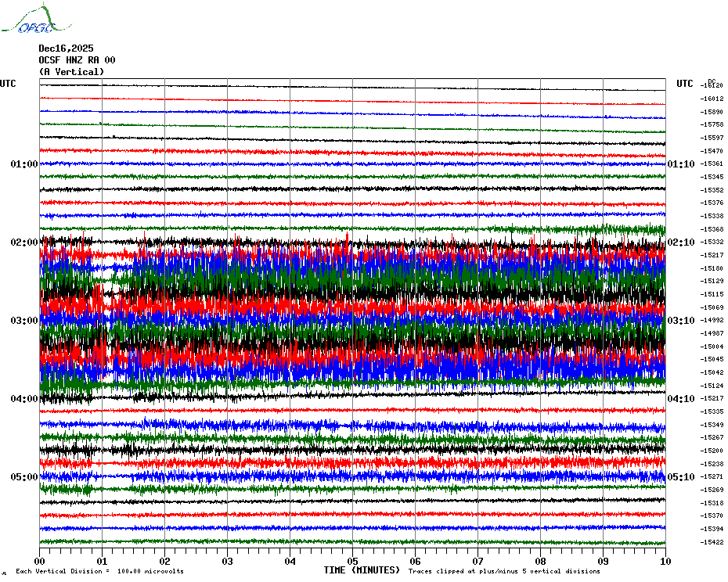Click the DC offset value "-15332"
728x582 pixels.
(712, 242)
